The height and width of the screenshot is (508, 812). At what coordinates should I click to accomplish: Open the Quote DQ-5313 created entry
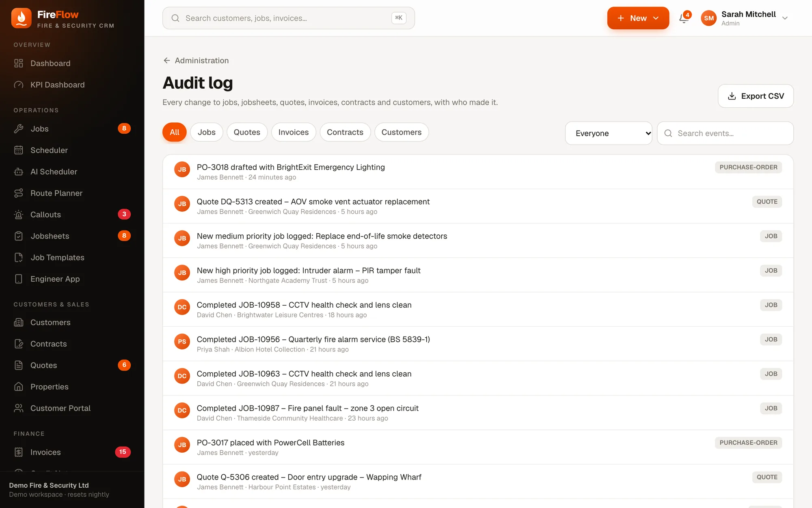pos(478,206)
